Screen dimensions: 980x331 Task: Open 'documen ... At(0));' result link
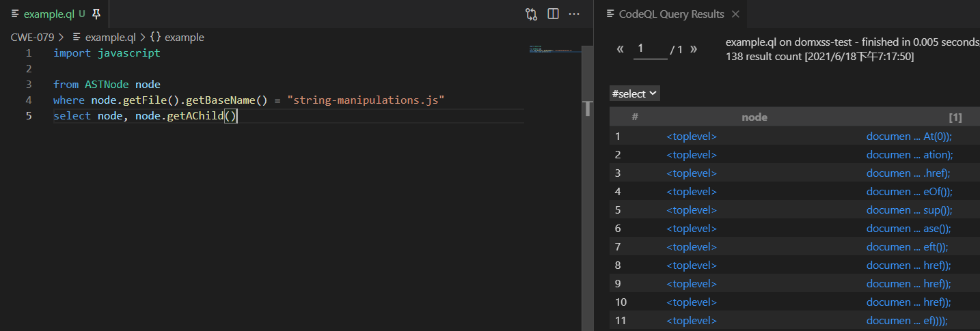[x=909, y=136]
